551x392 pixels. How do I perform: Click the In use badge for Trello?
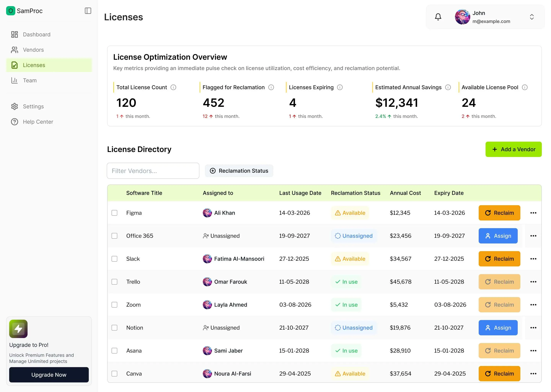click(346, 282)
